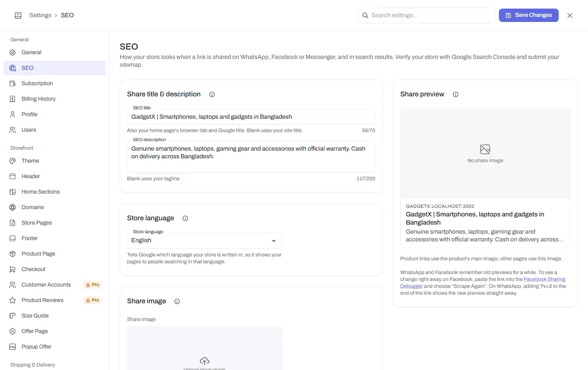
Task: Click the info icon beside Store language heading
Action: 185,218
